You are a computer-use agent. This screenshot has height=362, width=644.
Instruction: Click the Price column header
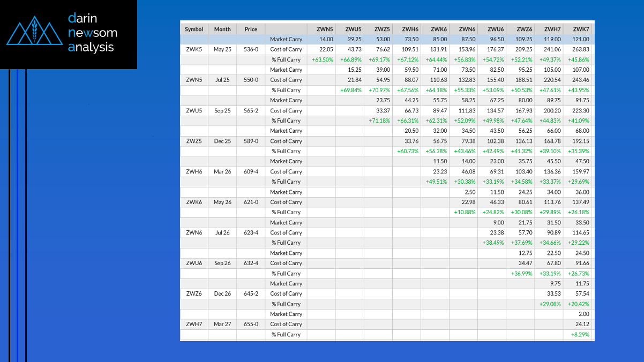tap(251, 29)
